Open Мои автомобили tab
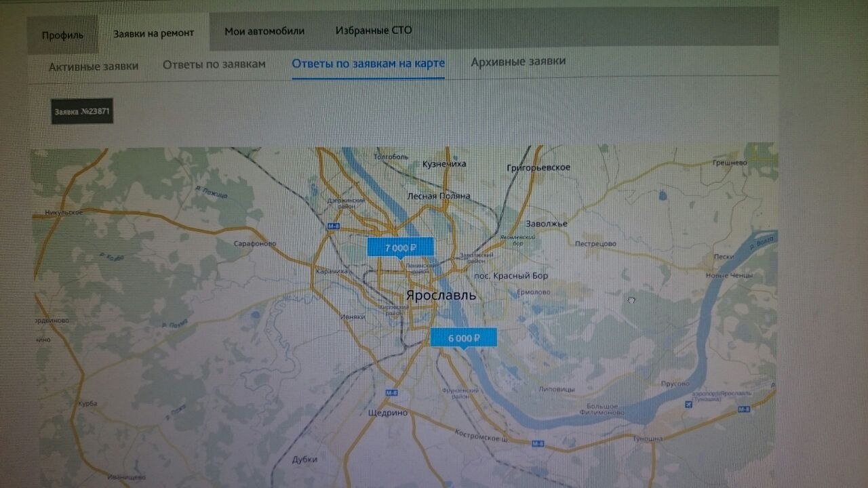This screenshot has height=488, width=868. pyautogui.click(x=264, y=31)
